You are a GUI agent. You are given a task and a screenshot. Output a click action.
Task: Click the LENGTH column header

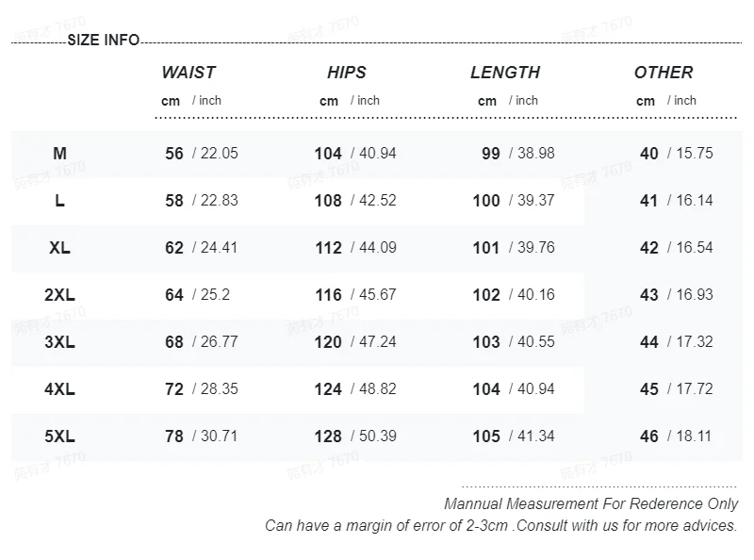(x=505, y=73)
